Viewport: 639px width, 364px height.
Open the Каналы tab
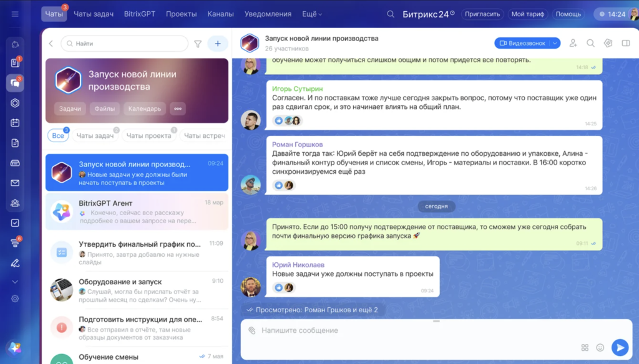[x=220, y=14]
